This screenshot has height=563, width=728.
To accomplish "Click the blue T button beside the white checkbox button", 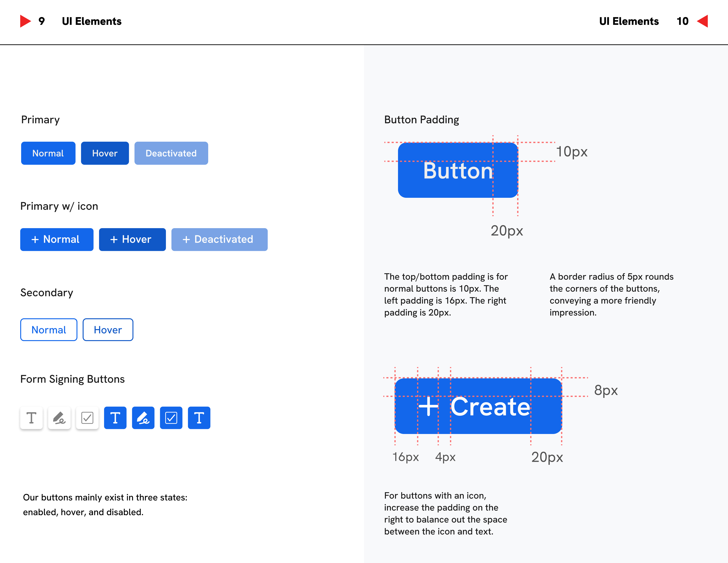I will click(x=115, y=418).
